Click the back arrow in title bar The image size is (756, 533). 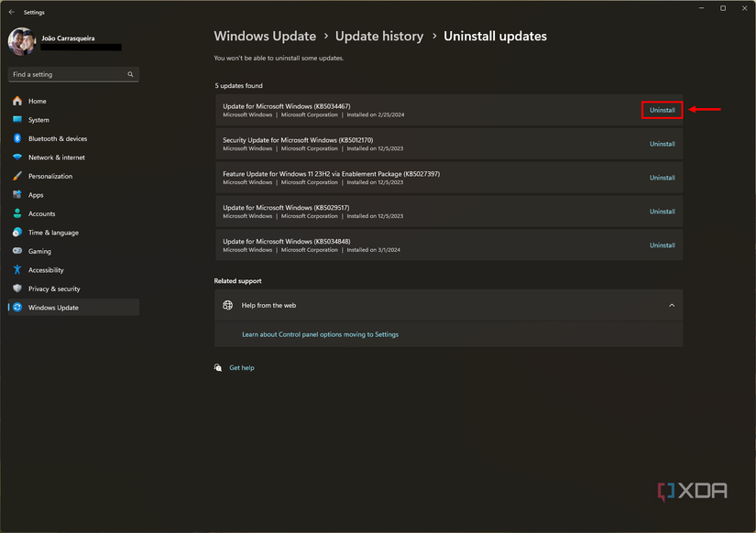[x=12, y=12]
